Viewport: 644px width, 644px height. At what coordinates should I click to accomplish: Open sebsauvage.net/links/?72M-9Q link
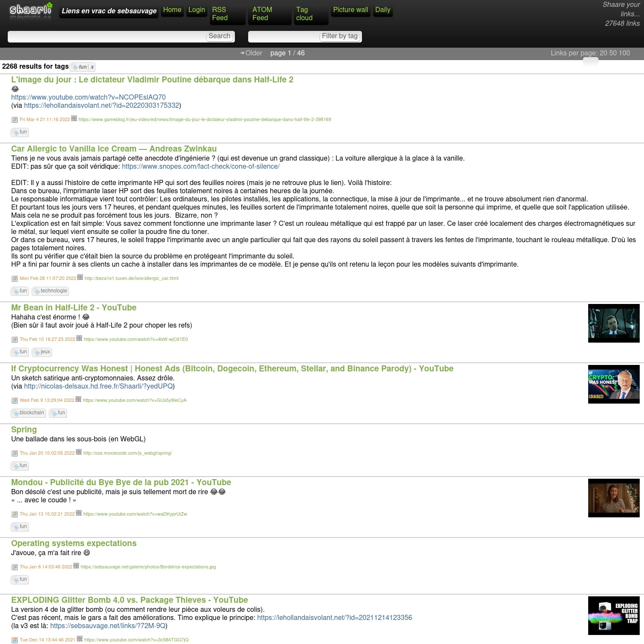tap(108, 626)
